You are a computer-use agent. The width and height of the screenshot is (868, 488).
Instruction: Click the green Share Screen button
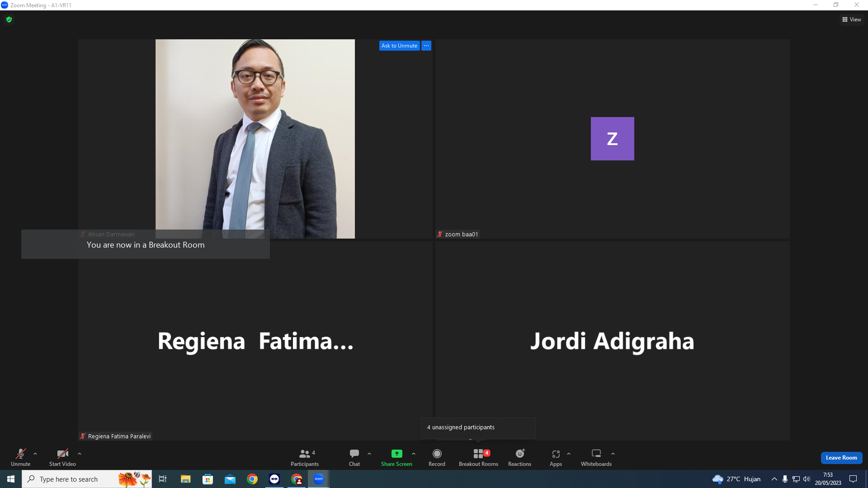[396, 457]
